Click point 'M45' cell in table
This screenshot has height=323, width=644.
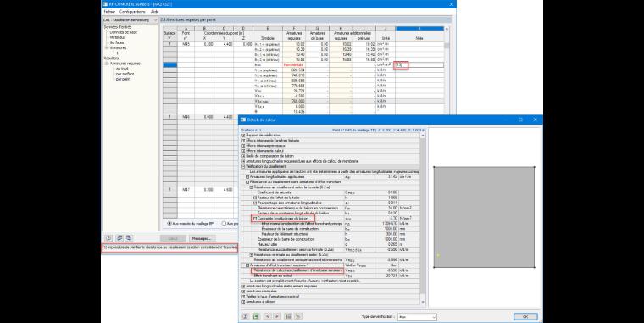coord(186,44)
